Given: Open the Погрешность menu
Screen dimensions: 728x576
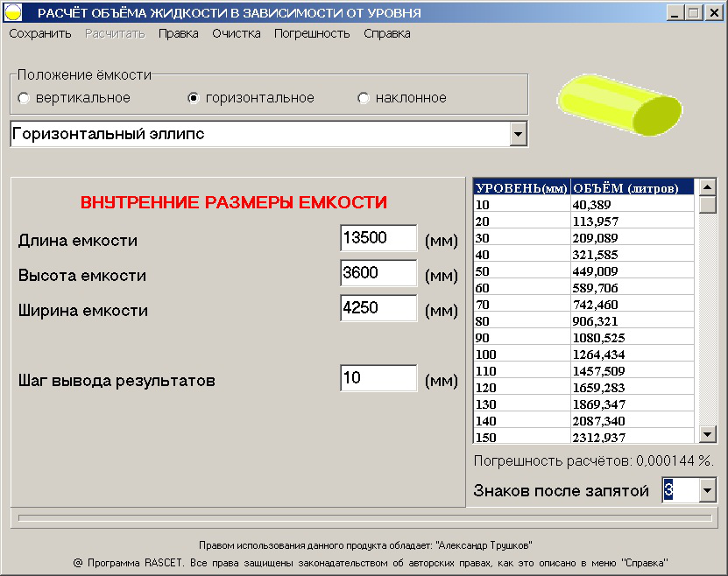Looking at the screenshot, I should [x=312, y=34].
